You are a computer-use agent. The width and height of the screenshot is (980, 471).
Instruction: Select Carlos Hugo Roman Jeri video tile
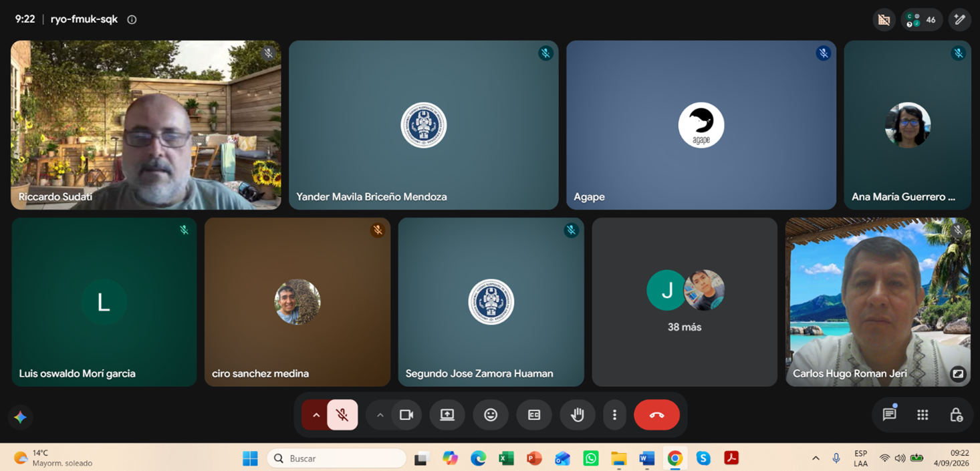(878, 302)
